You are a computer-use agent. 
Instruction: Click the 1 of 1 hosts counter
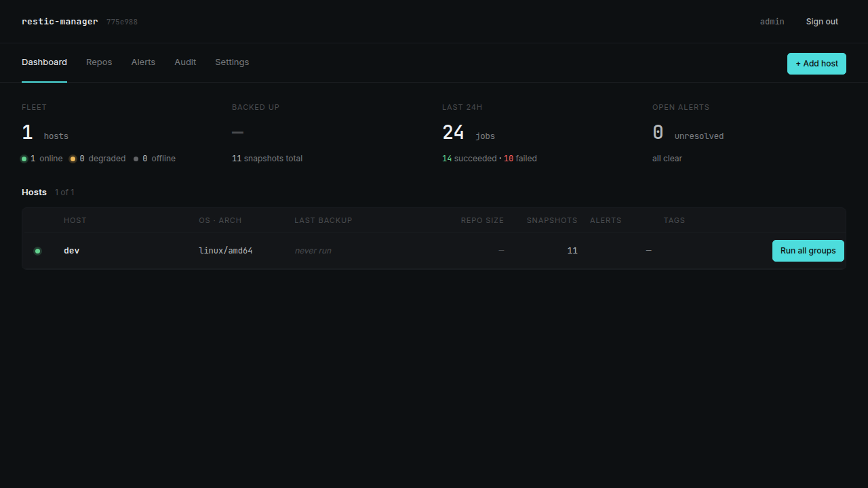(64, 192)
